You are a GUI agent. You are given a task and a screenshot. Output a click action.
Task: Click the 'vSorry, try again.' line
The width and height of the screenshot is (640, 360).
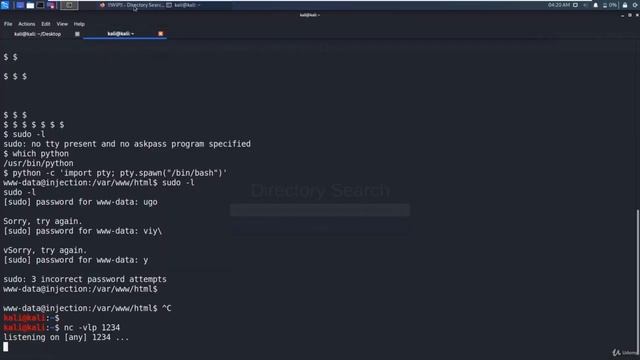click(x=45, y=250)
